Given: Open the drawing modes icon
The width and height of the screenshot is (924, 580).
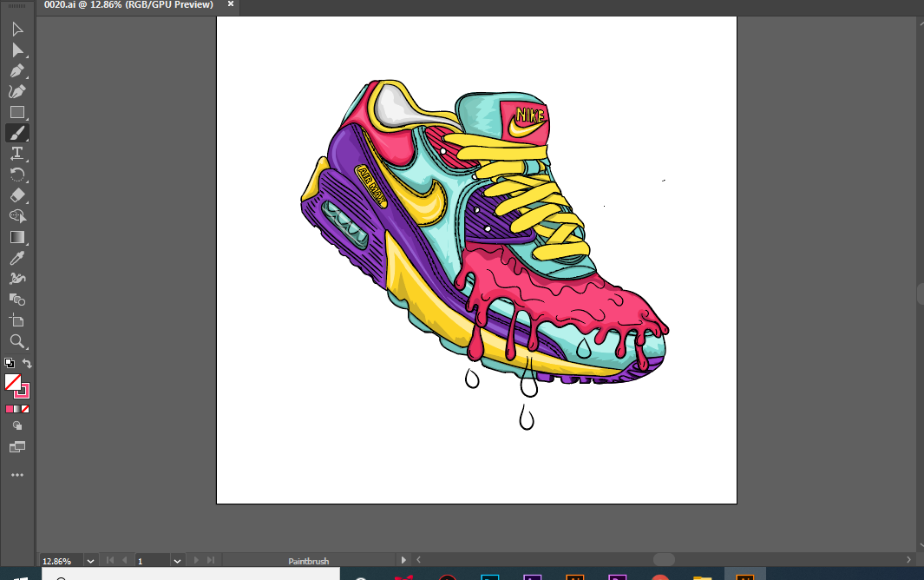Looking at the screenshot, I should pos(17,426).
